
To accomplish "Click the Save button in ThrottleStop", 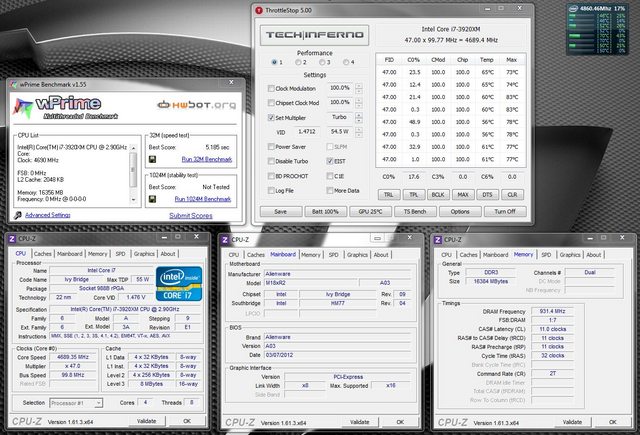I will [x=281, y=211].
